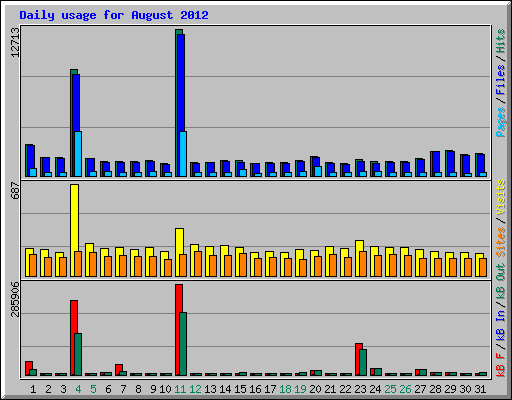The image size is (512, 400).
Task: Click day 15 on the x-axis
Action: coord(240,389)
